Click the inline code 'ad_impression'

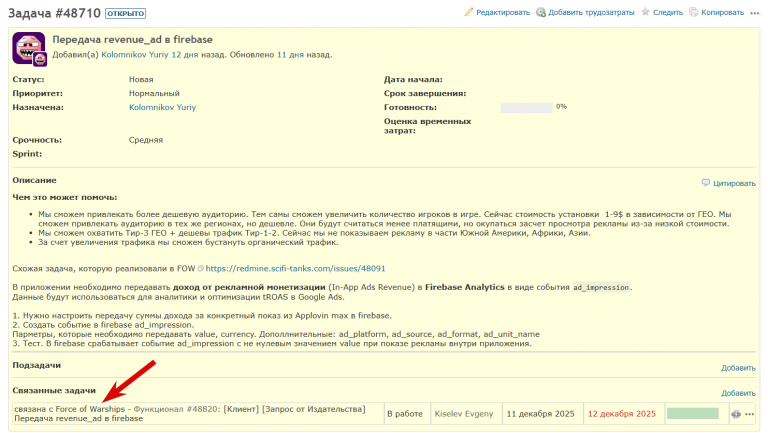click(x=601, y=288)
